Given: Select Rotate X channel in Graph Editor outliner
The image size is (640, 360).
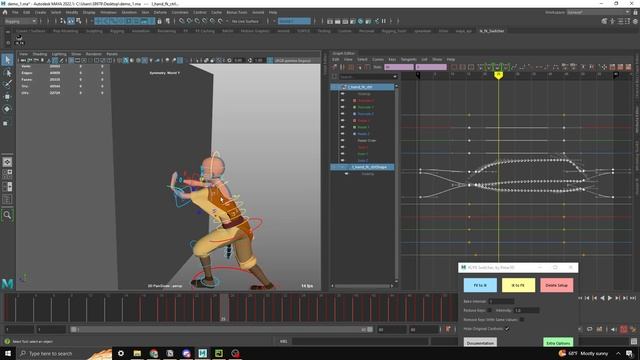Looking at the screenshot, I should tap(363, 120).
